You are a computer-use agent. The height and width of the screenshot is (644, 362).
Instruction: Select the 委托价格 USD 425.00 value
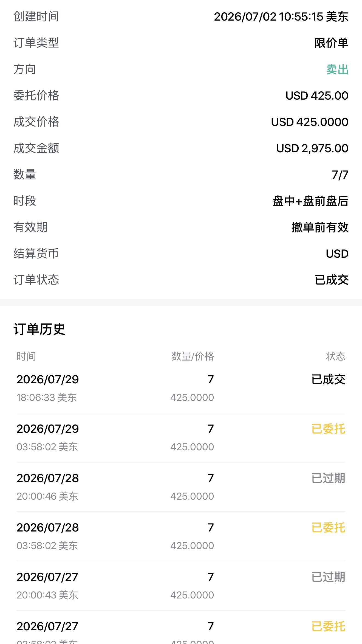pos(317,95)
